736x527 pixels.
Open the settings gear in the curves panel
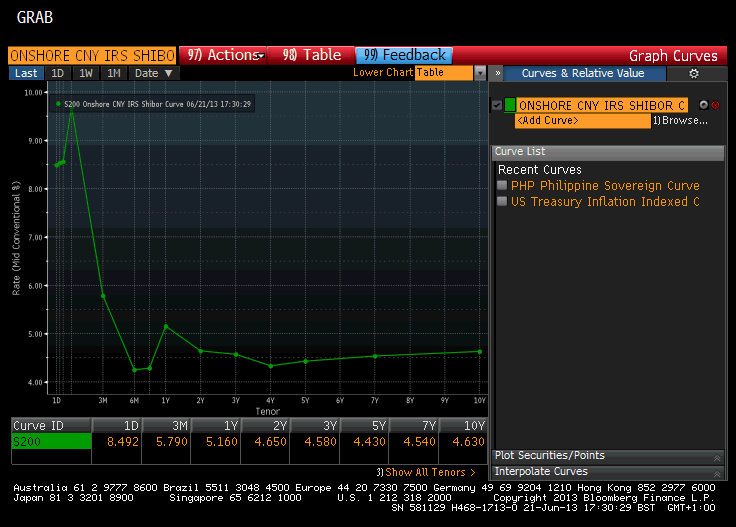click(x=694, y=73)
